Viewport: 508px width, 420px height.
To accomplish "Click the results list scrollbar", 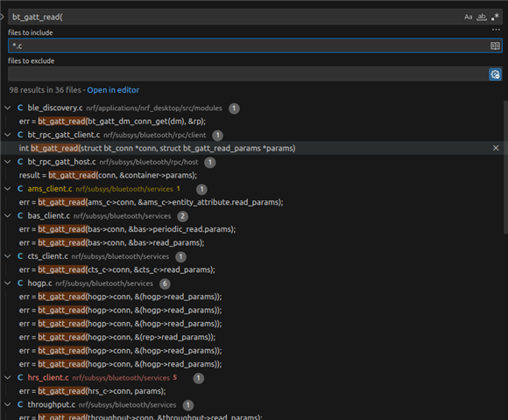I will [505, 167].
